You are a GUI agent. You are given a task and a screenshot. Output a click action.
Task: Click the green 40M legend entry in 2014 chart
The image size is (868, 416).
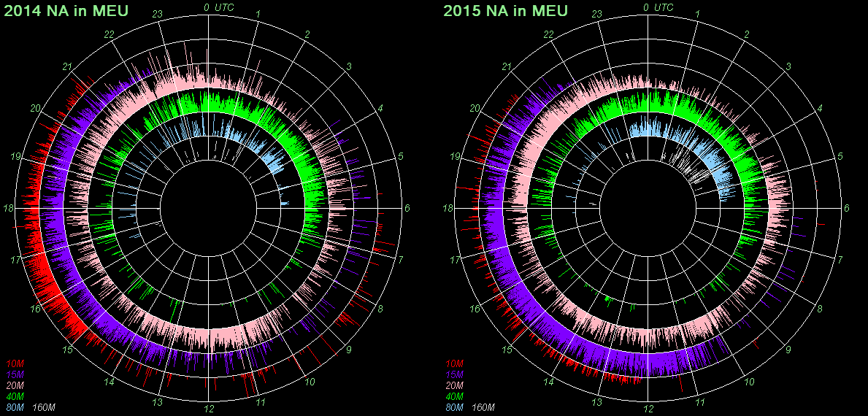(x=15, y=396)
